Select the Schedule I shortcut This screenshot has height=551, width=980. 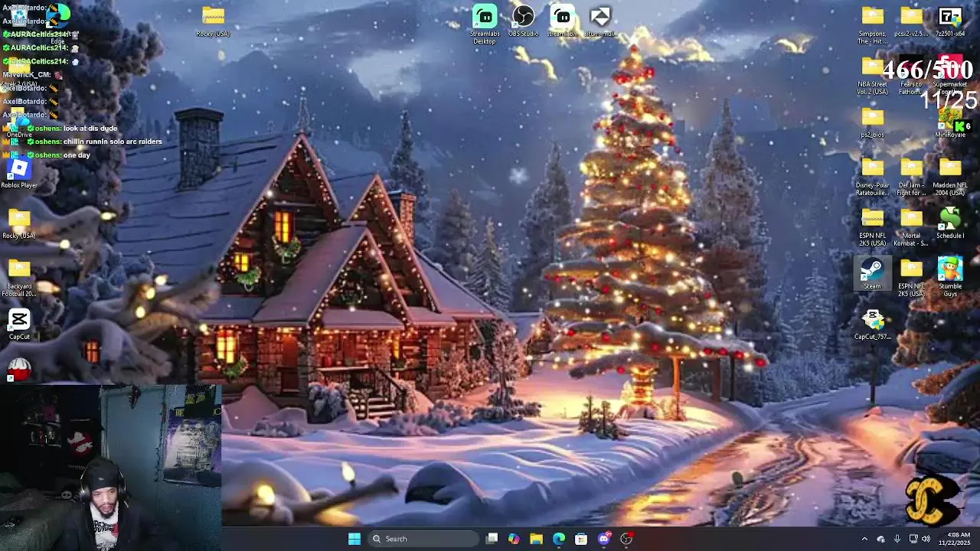click(x=950, y=223)
